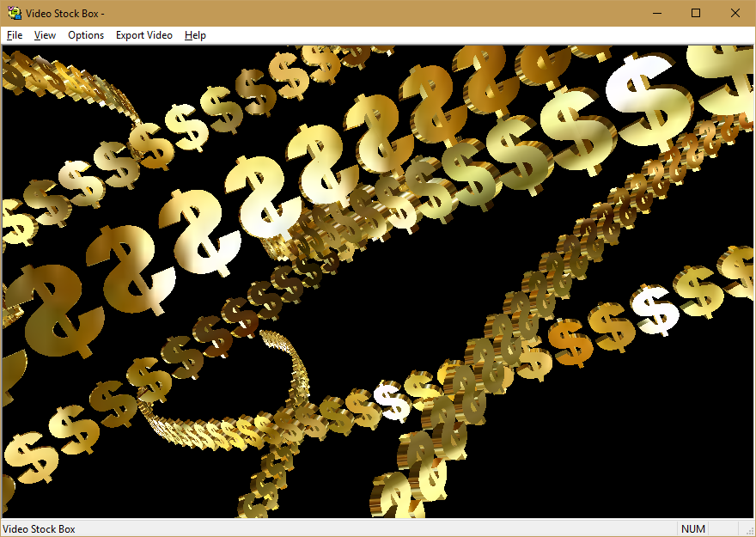Maximize the Video Stock Box window
Image resolution: width=756 pixels, height=537 pixels.
(x=696, y=13)
